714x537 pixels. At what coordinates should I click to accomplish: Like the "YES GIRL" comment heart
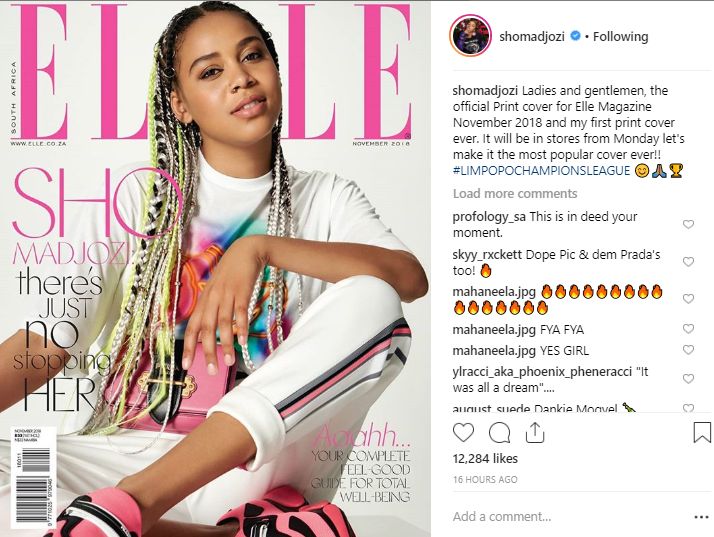tap(688, 350)
